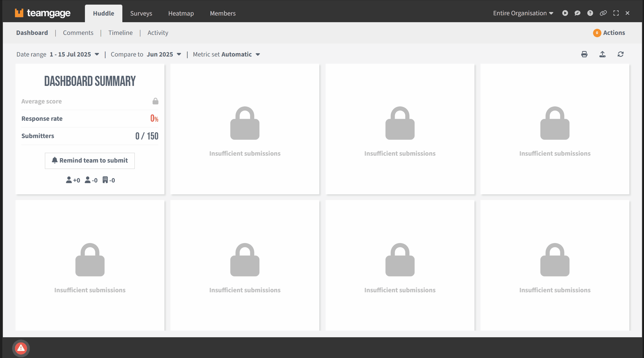Open the Comments sub-tab
The image size is (644, 358).
coord(78,33)
